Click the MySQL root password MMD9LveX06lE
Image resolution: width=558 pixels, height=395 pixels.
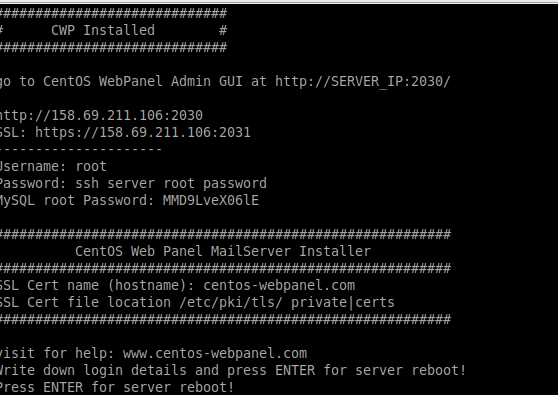pos(211,200)
